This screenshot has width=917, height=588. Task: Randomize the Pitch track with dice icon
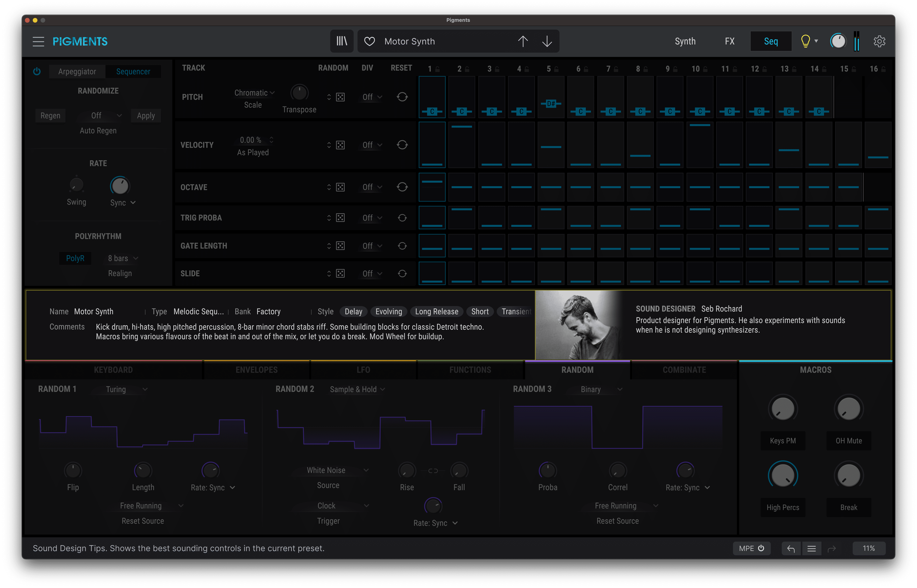[340, 97]
